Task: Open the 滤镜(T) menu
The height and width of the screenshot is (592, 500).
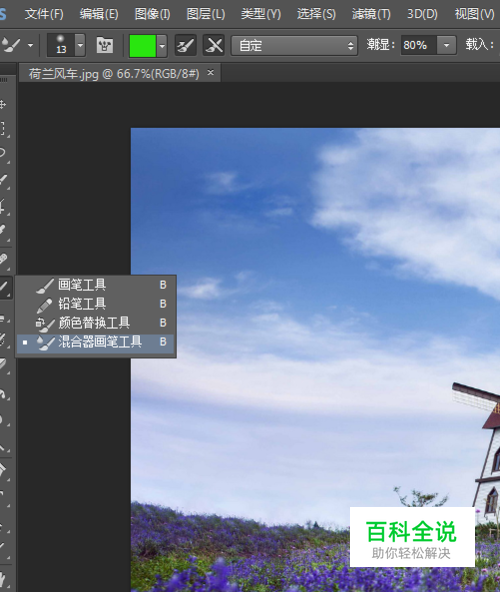Action: click(x=371, y=14)
